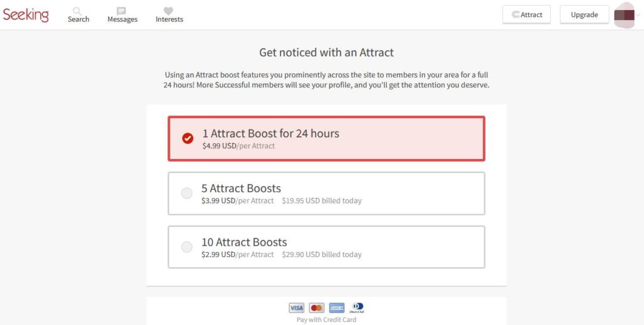Click the $2.99 USD per Attract price
Screen dimensions: 644x325
click(237, 255)
